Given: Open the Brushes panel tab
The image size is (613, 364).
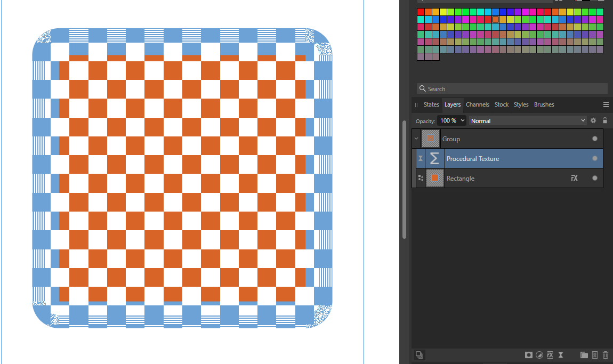Looking at the screenshot, I should click(544, 104).
